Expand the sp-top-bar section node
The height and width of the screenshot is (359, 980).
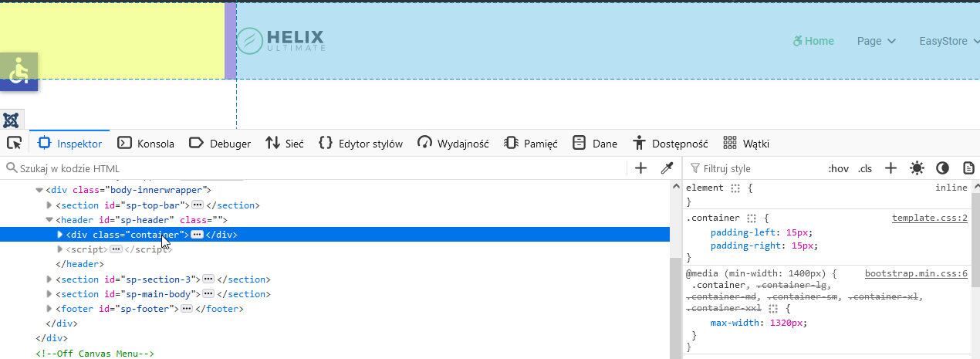coord(49,205)
